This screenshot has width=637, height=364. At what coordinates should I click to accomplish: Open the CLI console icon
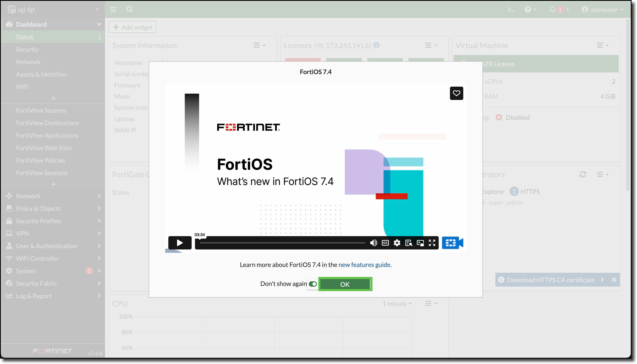tap(511, 10)
